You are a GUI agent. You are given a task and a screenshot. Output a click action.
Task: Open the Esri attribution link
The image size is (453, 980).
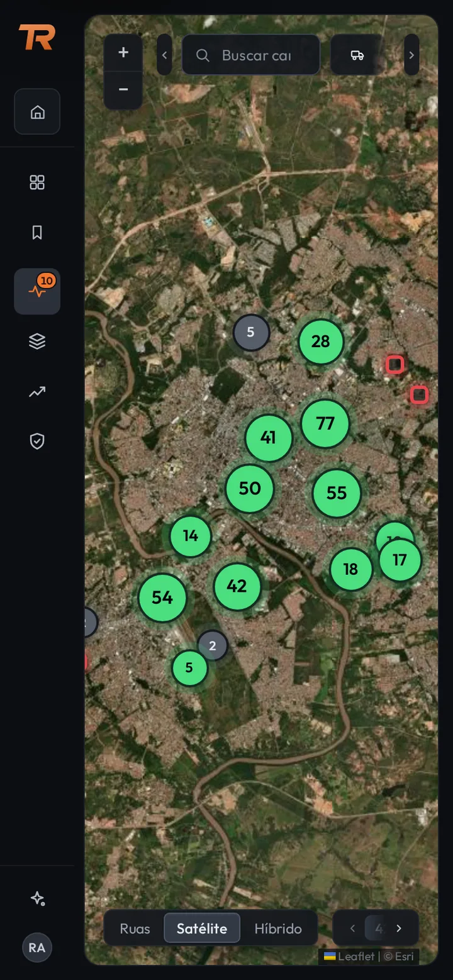point(405,957)
